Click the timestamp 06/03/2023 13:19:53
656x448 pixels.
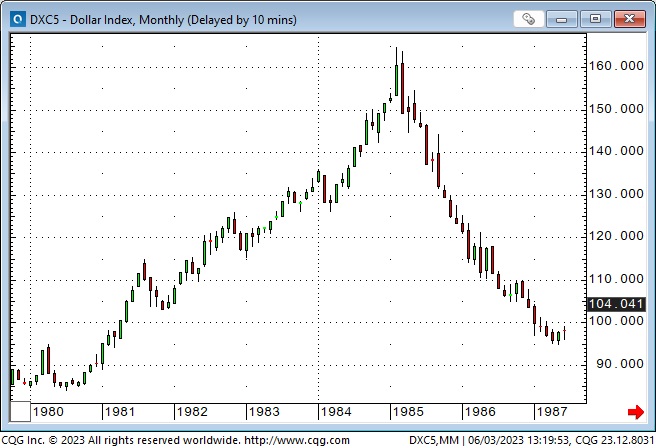(x=519, y=440)
